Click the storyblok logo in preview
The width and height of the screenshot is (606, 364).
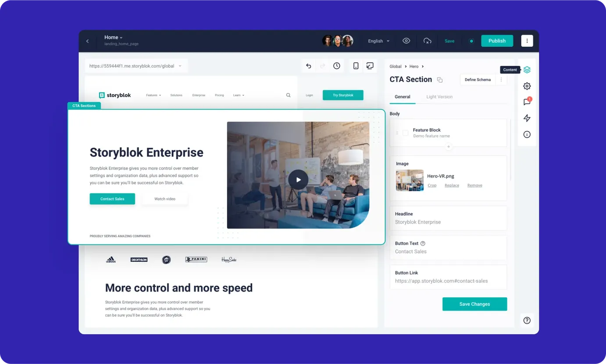pos(115,95)
